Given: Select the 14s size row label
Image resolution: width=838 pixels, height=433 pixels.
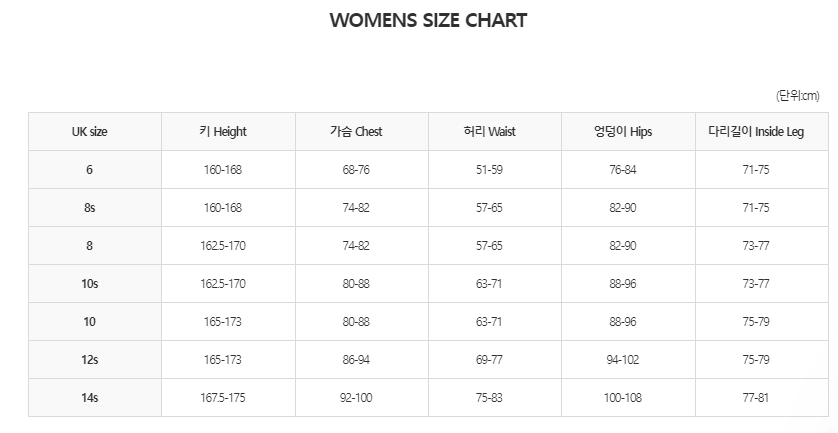Looking at the screenshot, I should coord(89,398).
